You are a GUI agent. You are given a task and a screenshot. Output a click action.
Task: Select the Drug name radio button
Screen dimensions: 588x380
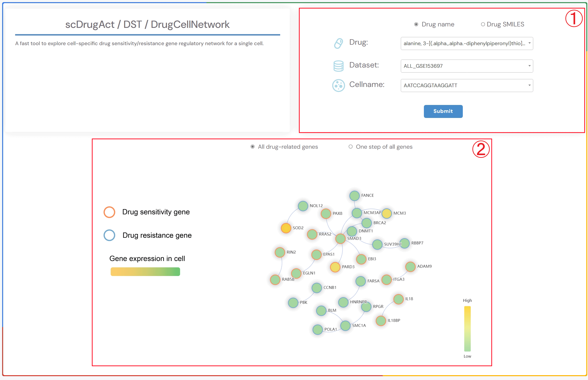tap(416, 25)
